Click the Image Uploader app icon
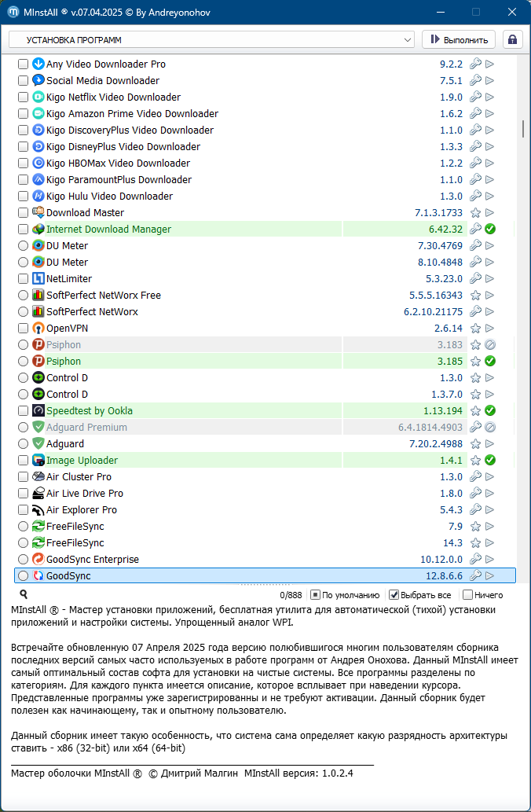The image size is (531, 812). [x=38, y=461]
